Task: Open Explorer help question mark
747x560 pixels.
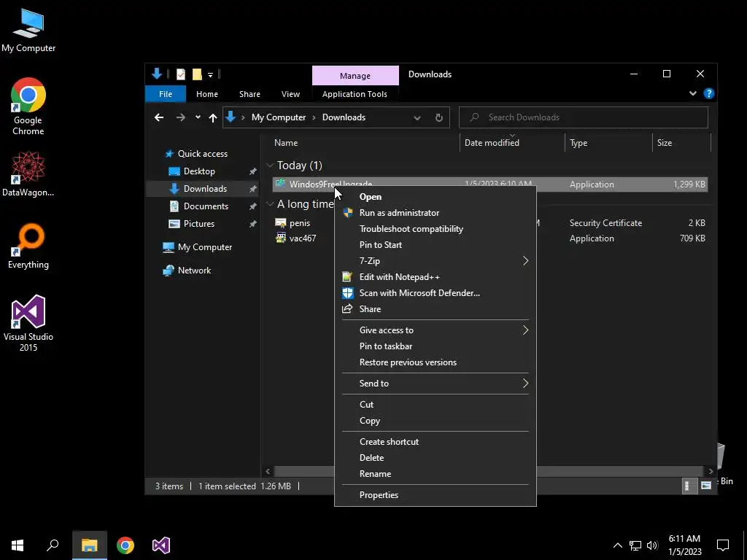Action: 709,94
